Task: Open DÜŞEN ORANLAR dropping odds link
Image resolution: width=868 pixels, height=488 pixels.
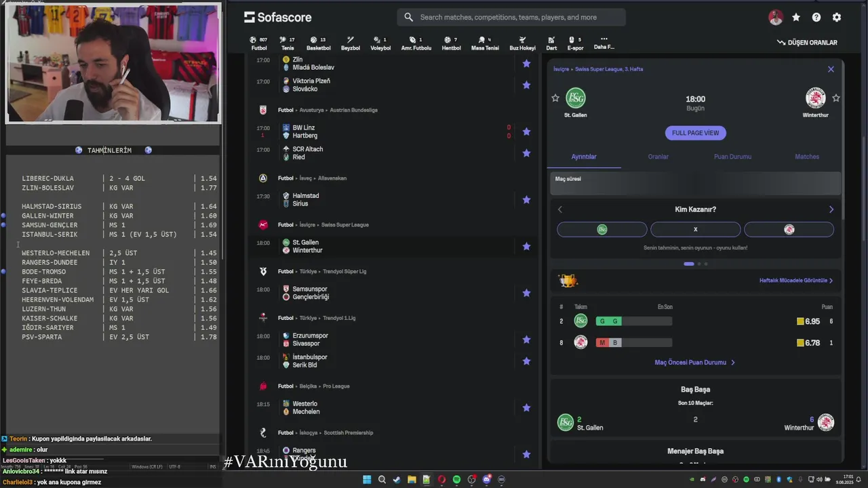Action: point(807,42)
